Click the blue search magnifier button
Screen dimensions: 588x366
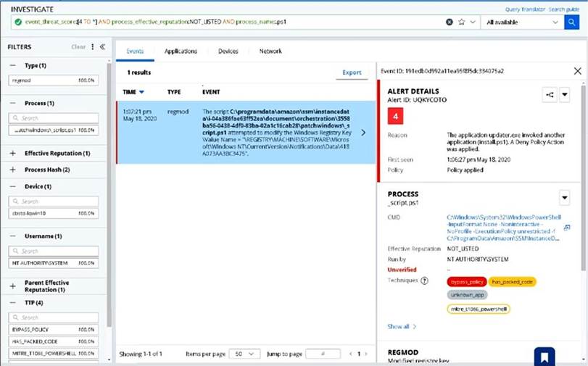572,22
